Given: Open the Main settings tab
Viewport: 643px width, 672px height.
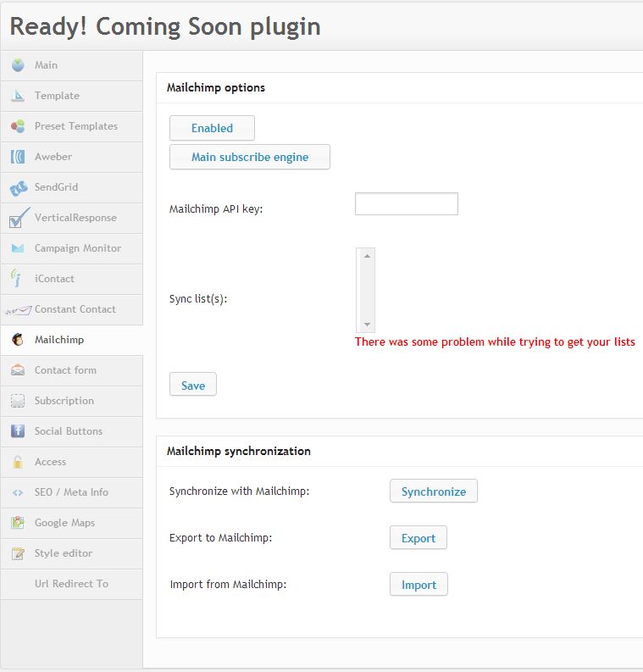Looking at the screenshot, I should pos(71,65).
